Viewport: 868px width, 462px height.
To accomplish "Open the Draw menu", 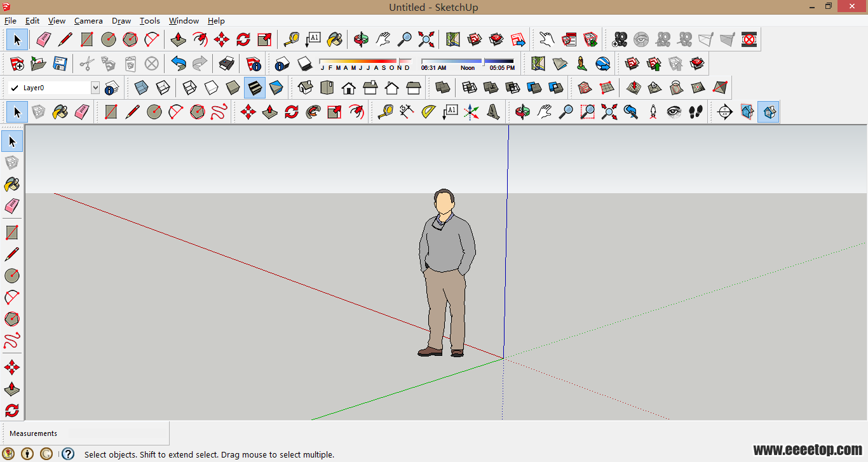I will coord(121,21).
